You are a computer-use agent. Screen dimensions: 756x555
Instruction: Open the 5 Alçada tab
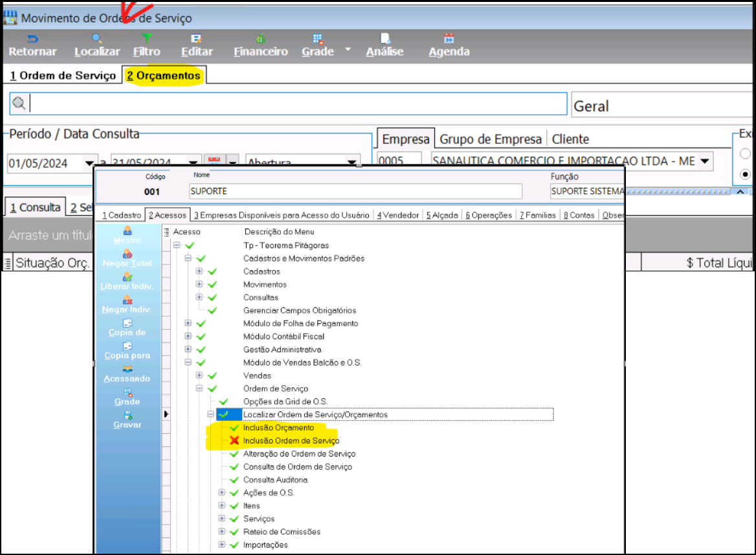click(442, 215)
